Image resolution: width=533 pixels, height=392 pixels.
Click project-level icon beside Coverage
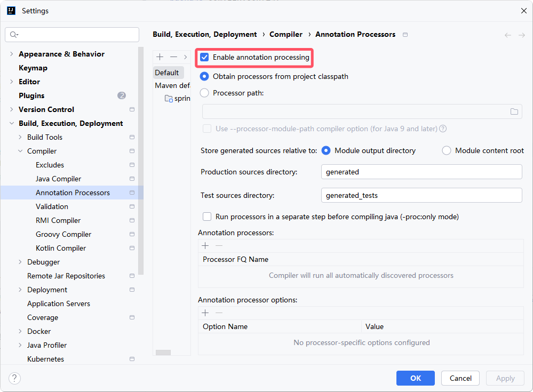coord(132,318)
